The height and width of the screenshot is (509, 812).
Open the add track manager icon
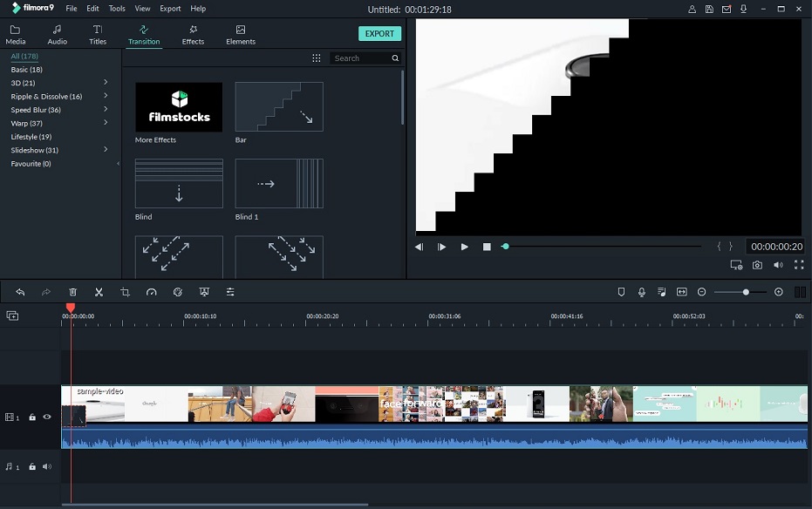[x=12, y=316]
